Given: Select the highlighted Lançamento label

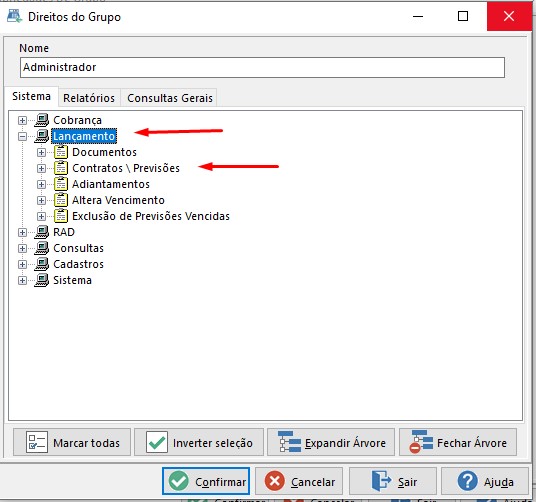Looking at the screenshot, I should click(84, 136).
